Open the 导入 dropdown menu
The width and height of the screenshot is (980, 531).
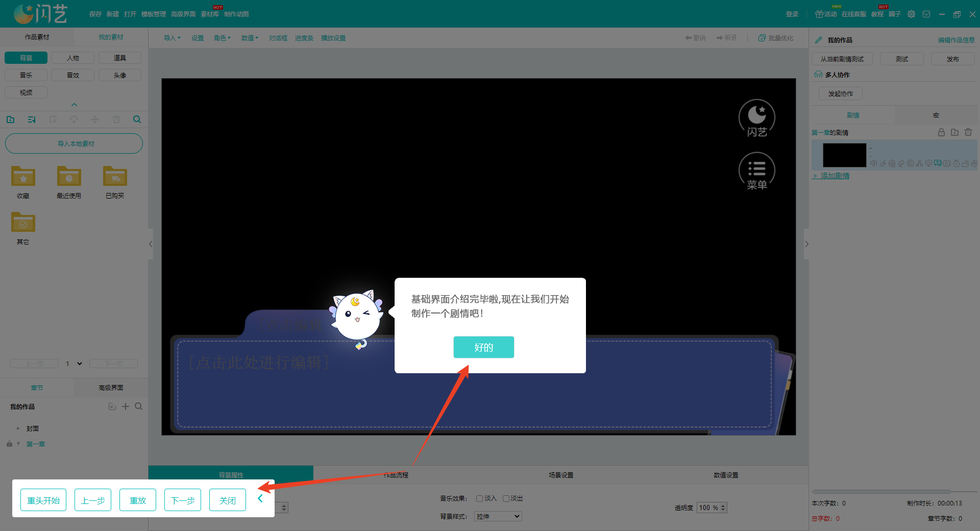pyautogui.click(x=172, y=38)
